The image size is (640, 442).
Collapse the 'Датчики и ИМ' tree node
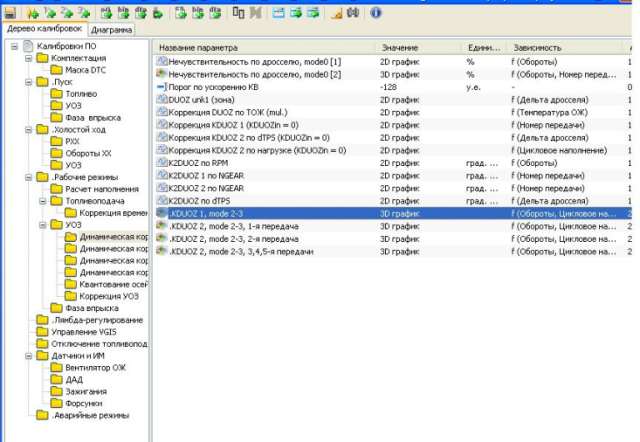[x=29, y=355]
